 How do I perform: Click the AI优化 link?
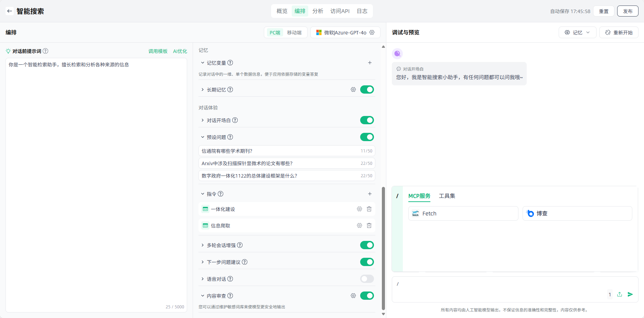click(180, 51)
